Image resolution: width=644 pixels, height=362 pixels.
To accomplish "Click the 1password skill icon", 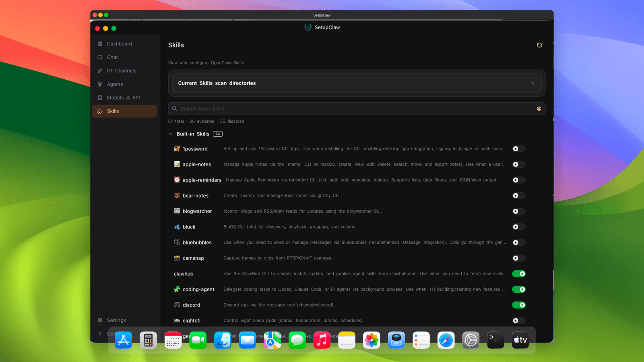I will point(177,148).
